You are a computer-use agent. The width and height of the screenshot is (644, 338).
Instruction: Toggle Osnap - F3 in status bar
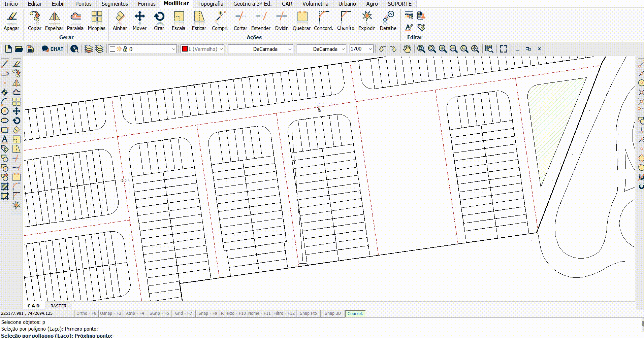tap(110, 313)
